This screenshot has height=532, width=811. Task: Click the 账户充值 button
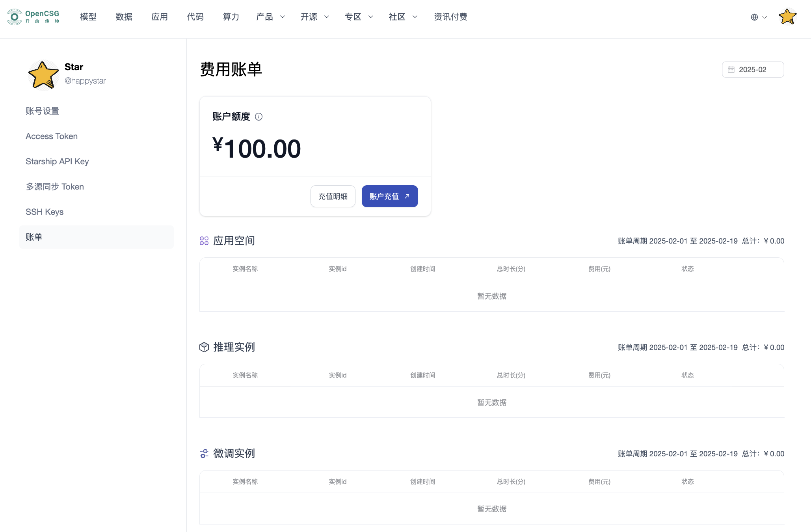tap(389, 196)
